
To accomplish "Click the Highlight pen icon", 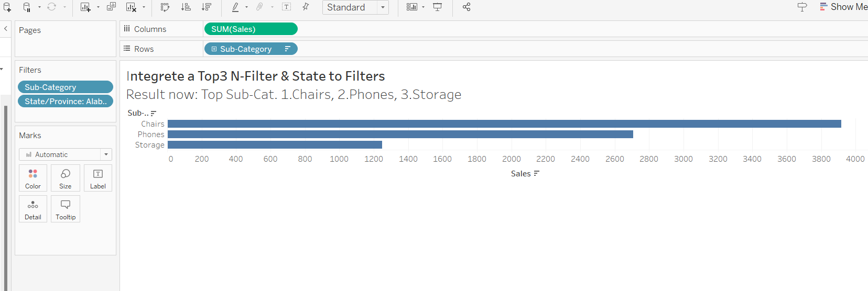I will coord(235,7).
